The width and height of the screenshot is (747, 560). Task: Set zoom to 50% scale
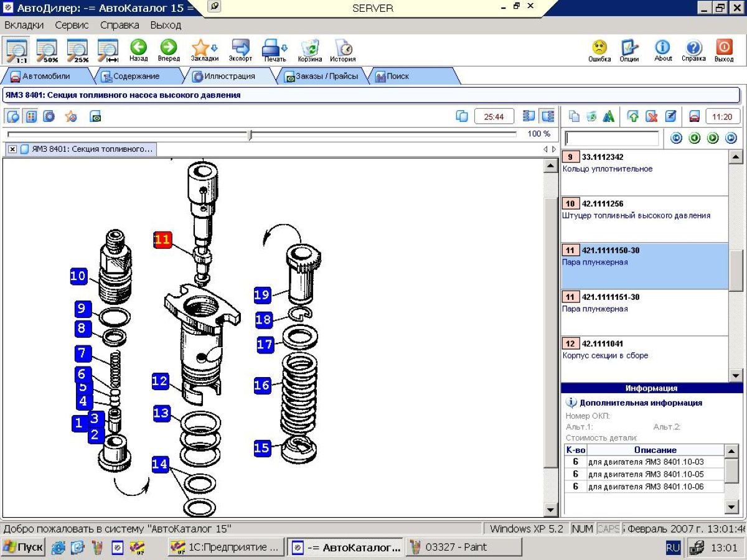click(47, 50)
